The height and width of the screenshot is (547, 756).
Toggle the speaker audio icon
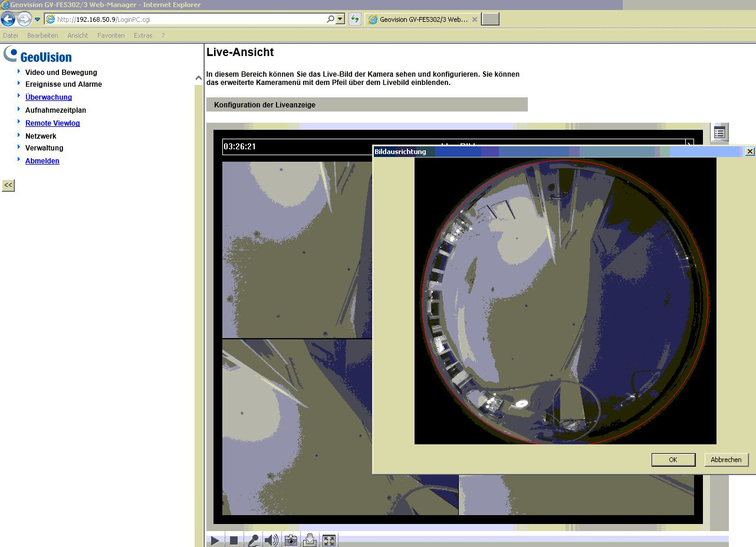coord(272,541)
